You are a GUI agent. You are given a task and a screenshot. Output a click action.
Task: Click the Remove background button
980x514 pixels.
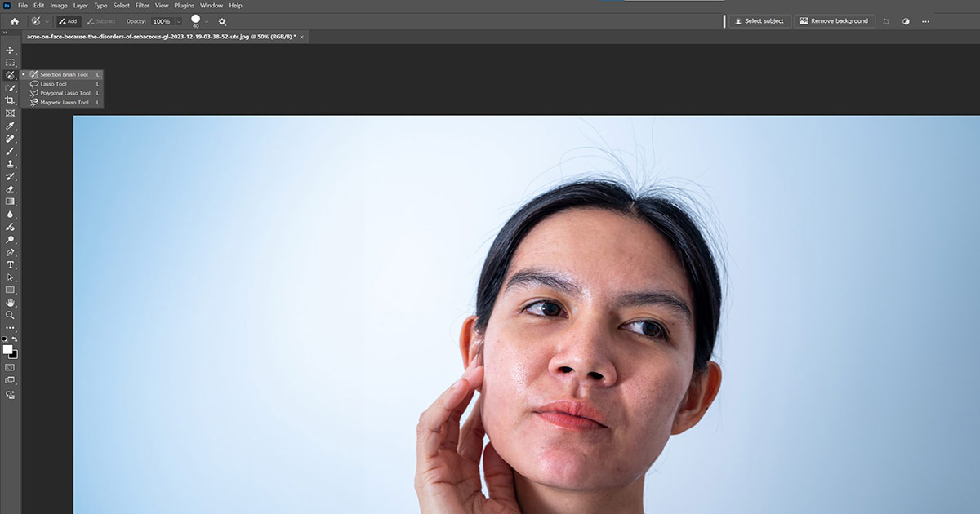[x=834, y=21]
